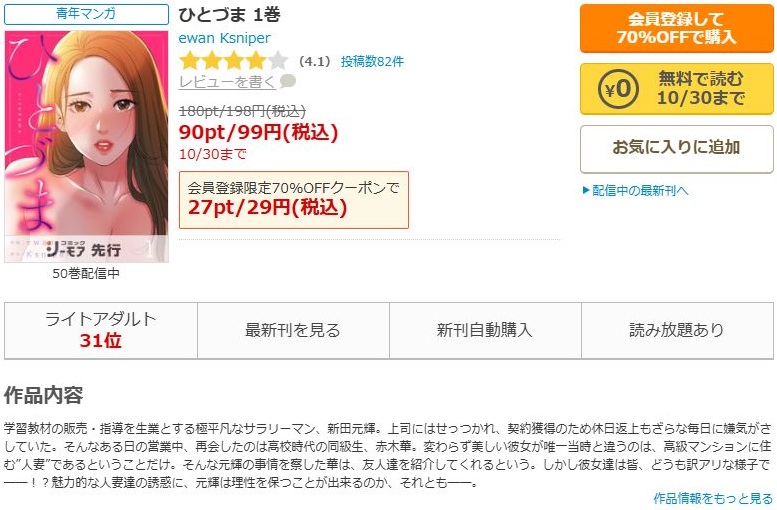Open the ライトアダルト 31位 ranking tab
This screenshot has width=777, height=510.
click(101, 330)
